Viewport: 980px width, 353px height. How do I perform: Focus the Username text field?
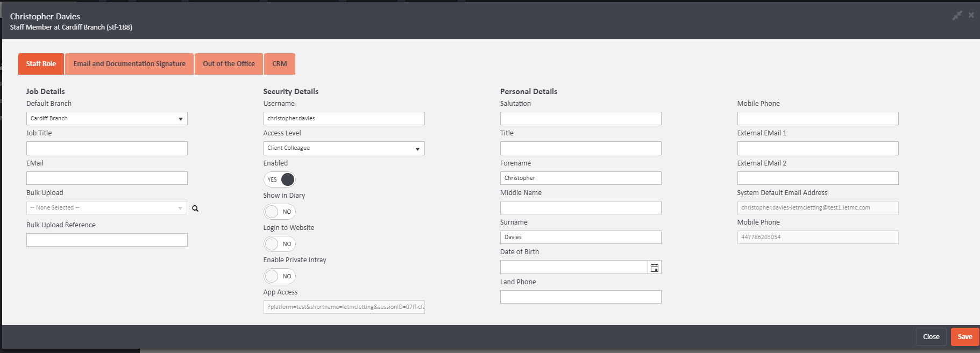click(344, 119)
